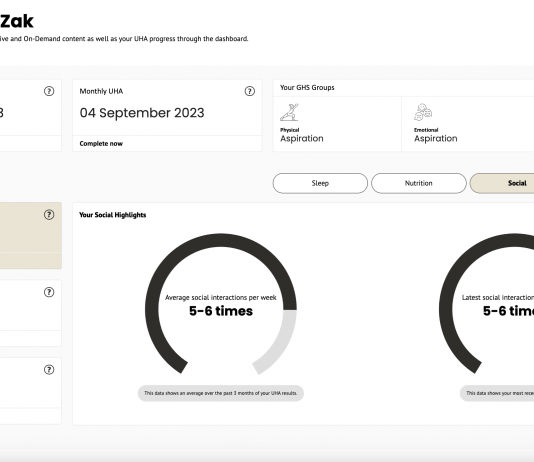This screenshot has height=462, width=534.
Task: Click the Physical Aspiration yoga pose icon
Action: point(289,112)
